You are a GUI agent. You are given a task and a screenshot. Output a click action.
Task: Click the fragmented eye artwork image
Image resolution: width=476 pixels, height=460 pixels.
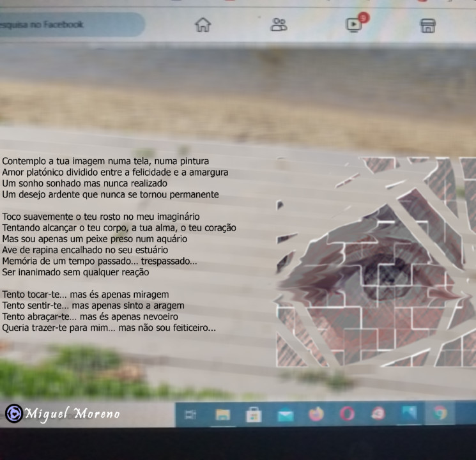[376, 262]
